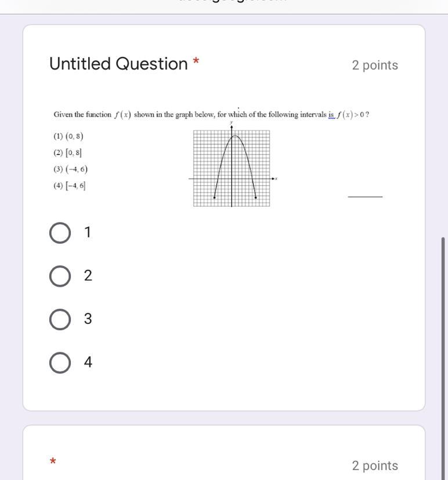
Task: Click the vertical scrollbar thumb on the right
Action: pos(443,358)
